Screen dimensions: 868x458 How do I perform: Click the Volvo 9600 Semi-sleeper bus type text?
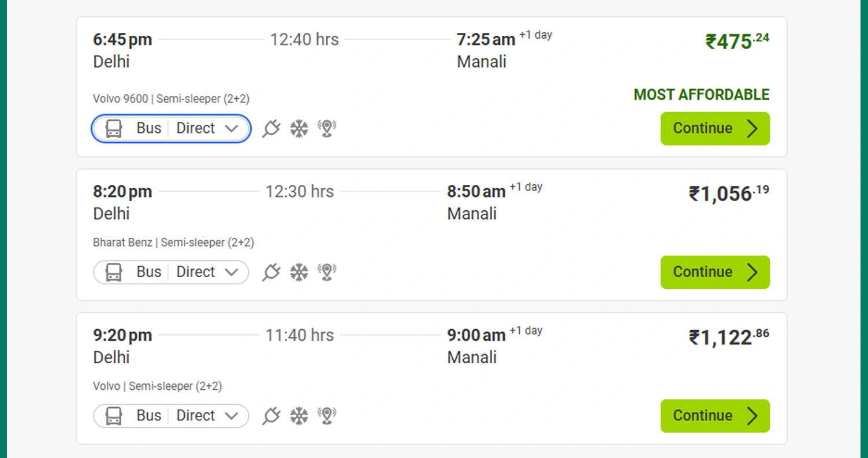pos(171,99)
